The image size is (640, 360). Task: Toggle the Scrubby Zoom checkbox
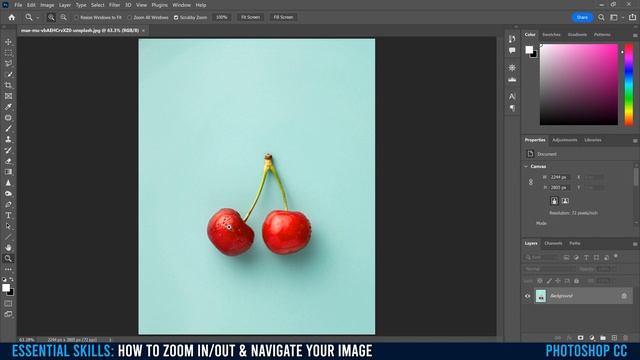click(x=176, y=18)
